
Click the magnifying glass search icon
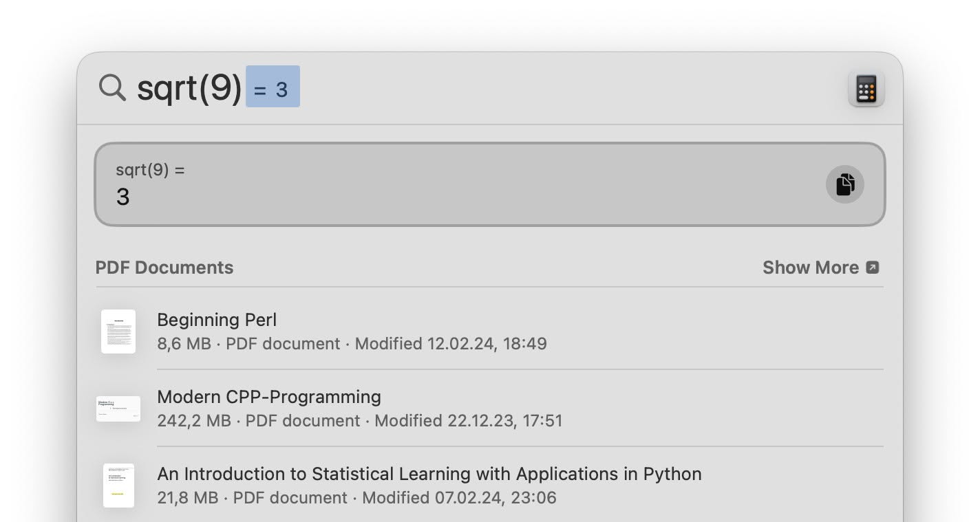pyautogui.click(x=112, y=88)
